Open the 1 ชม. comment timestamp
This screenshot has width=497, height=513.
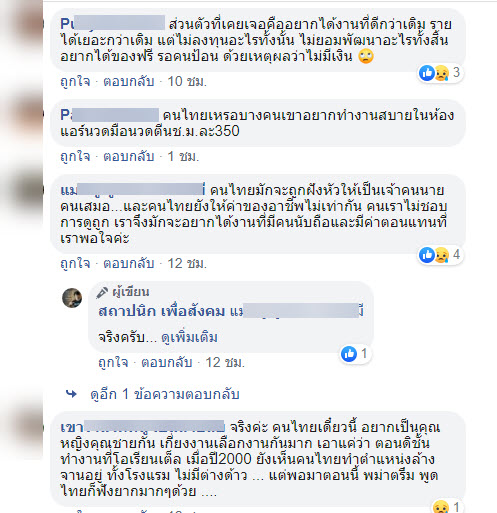183,156
